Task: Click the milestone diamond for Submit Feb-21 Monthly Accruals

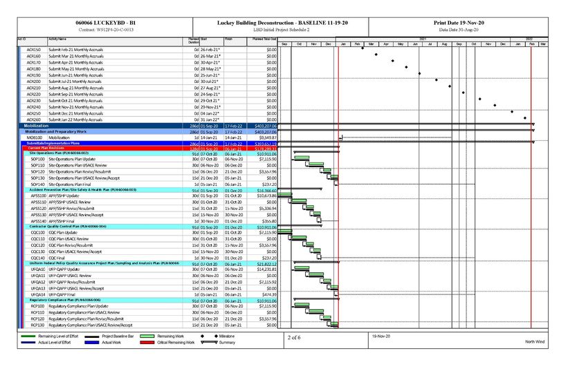Action: [x=362, y=48]
